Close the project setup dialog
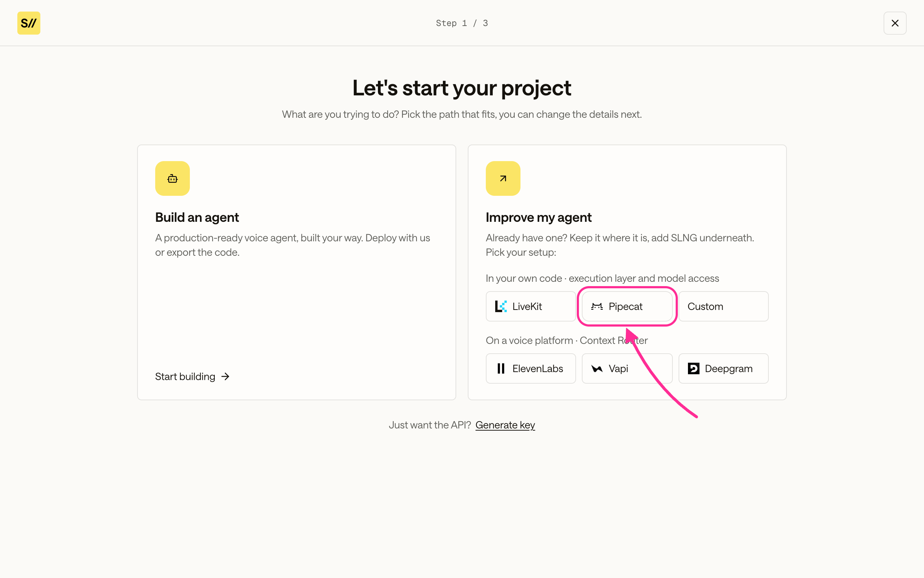Screen dimensions: 924x578 point(895,23)
